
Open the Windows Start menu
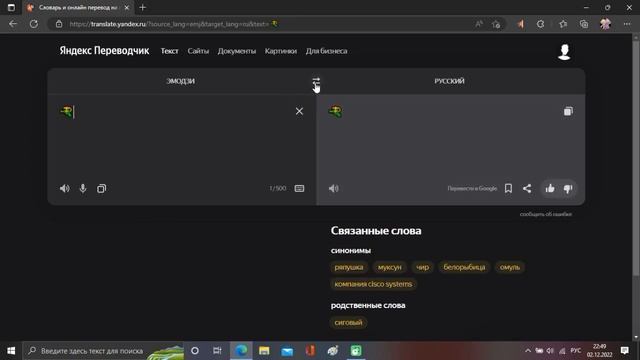click(11, 351)
